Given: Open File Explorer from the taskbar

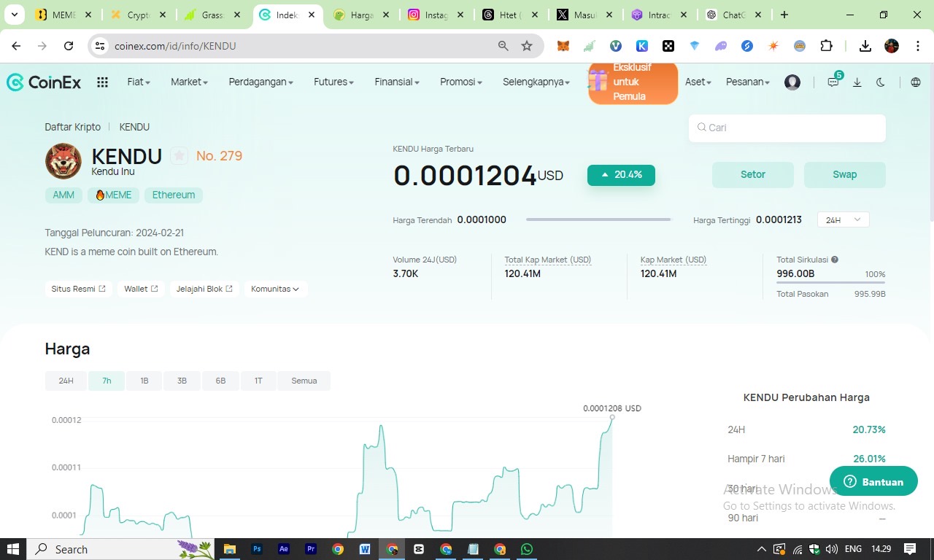Looking at the screenshot, I should (x=230, y=549).
